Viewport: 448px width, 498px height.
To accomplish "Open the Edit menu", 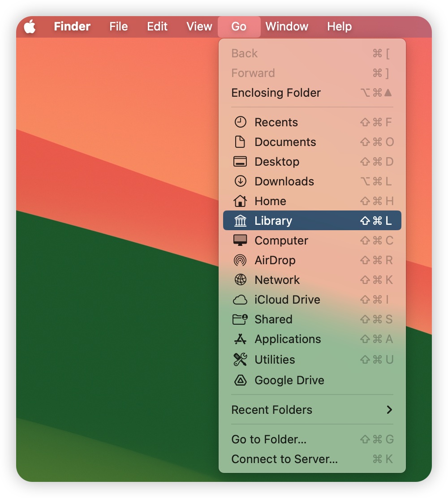I will tap(157, 26).
